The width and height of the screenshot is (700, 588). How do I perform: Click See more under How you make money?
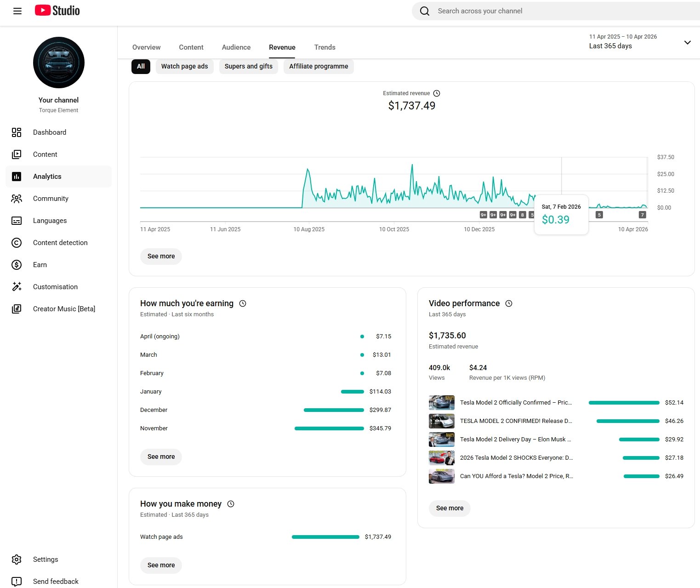(x=161, y=565)
